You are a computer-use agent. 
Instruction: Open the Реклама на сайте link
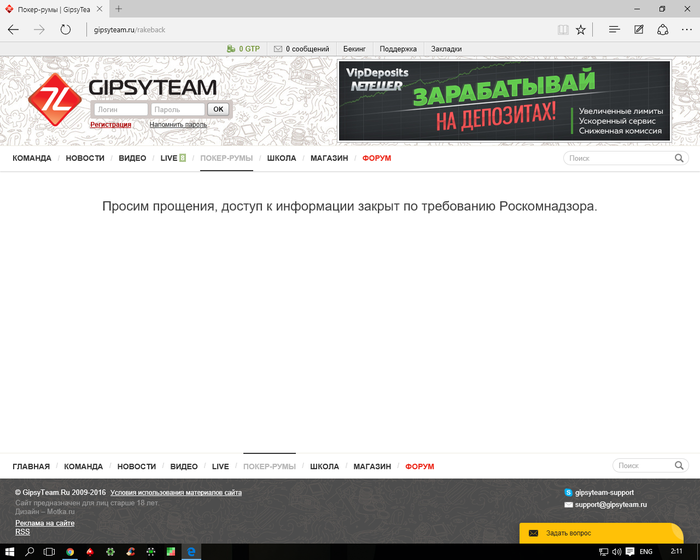pos(45,523)
